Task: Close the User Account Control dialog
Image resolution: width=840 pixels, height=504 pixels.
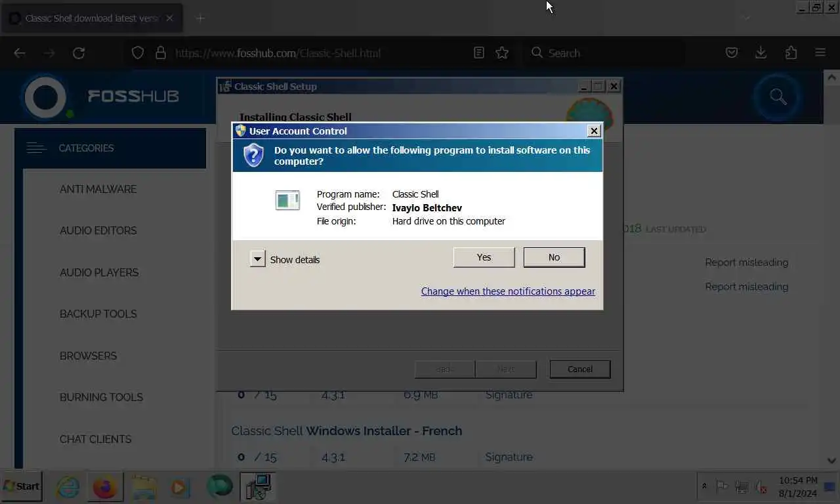Action: click(x=594, y=131)
